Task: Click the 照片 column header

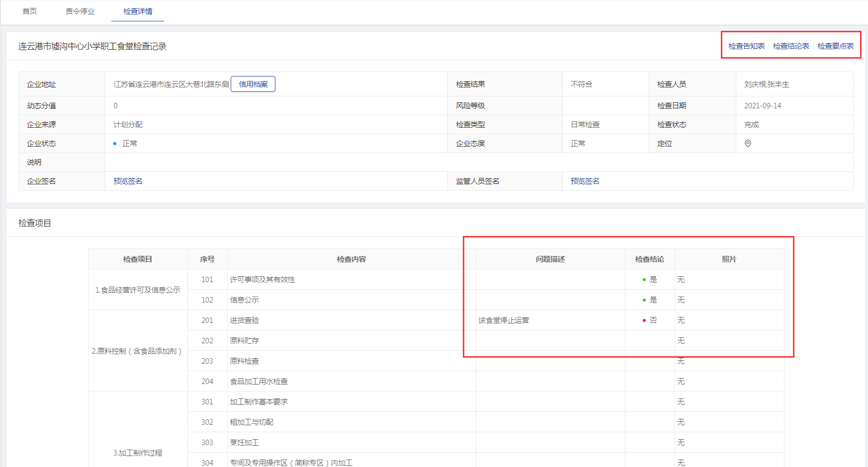Action: pyautogui.click(x=729, y=259)
